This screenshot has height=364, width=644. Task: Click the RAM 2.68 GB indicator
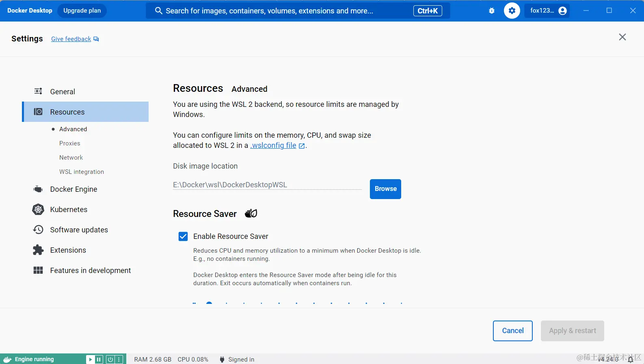[x=153, y=360]
